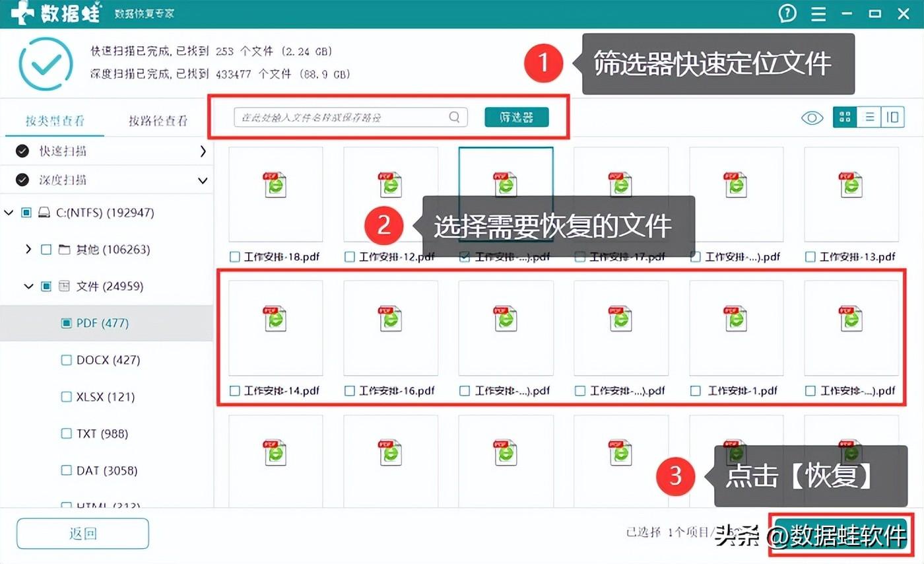Tick checkbox for 工作安排-16.pdf

[x=349, y=391]
